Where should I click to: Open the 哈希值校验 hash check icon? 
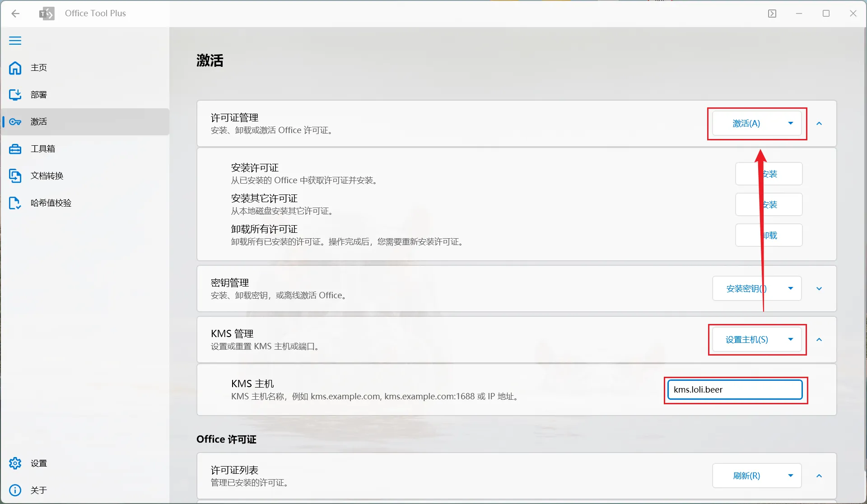(x=15, y=203)
